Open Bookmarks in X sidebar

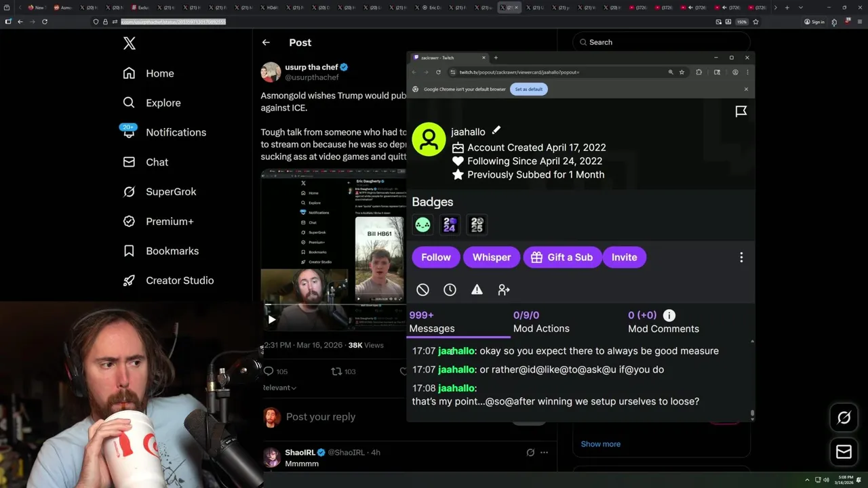tap(161, 251)
